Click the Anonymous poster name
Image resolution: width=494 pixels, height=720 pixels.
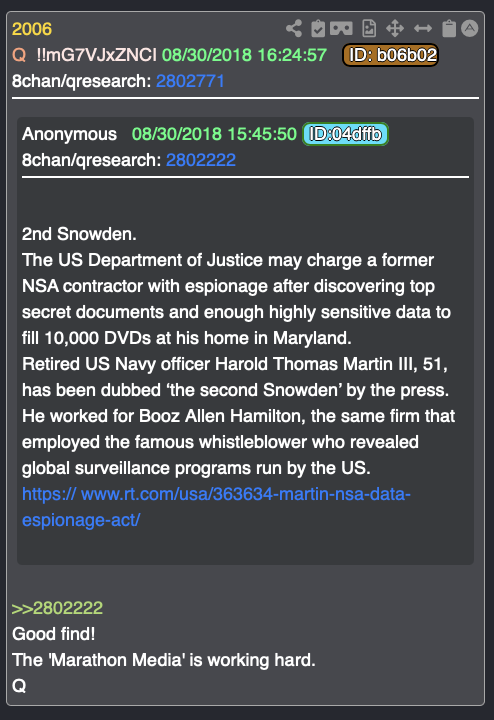tap(69, 134)
